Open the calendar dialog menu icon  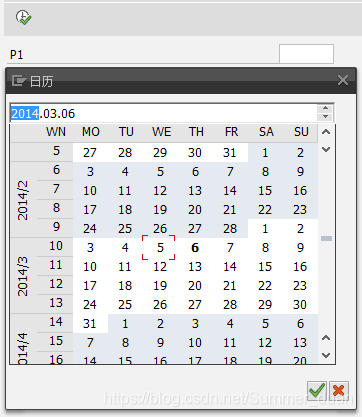pos(18,81)
